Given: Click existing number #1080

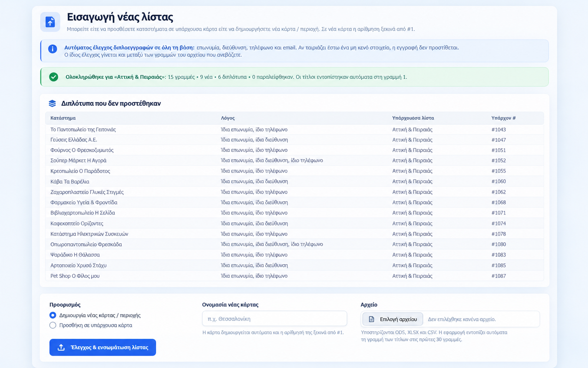Looking at the screenshot, I should 499,244.
